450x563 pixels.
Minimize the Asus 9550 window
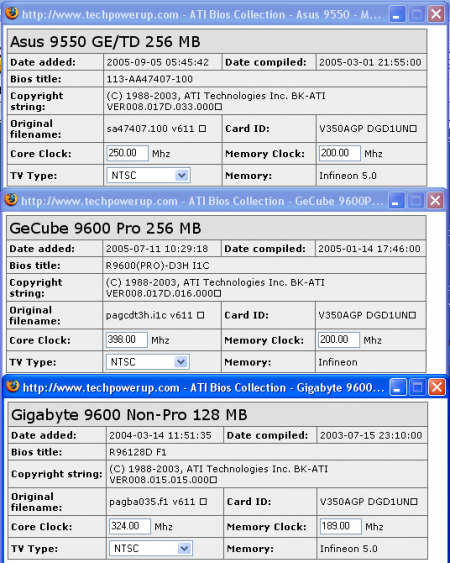(x=397, y=15)
